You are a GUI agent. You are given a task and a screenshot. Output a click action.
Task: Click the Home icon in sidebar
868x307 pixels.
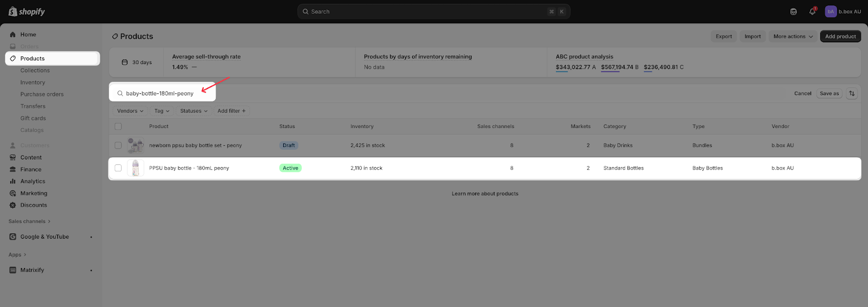coord(13,35)
